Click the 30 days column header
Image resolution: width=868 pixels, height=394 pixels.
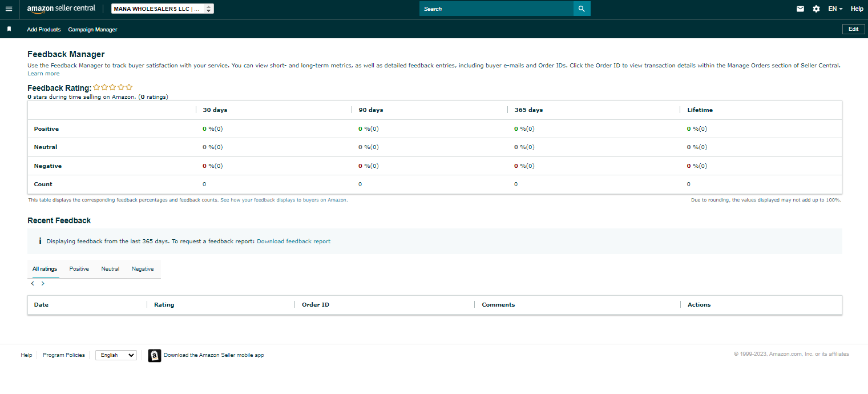click(x=215, y=110)
